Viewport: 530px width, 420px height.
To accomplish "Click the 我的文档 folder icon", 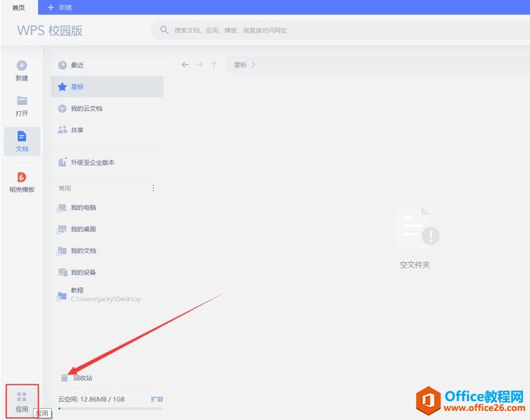I will (62, 251).
